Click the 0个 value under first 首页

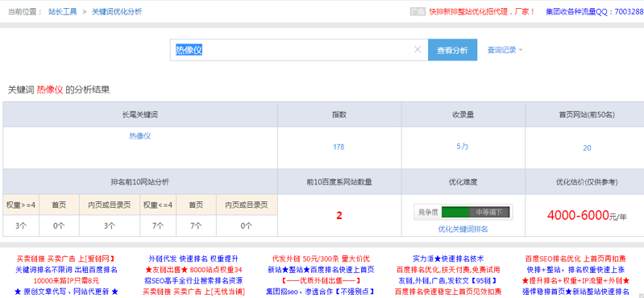point(59,226)
